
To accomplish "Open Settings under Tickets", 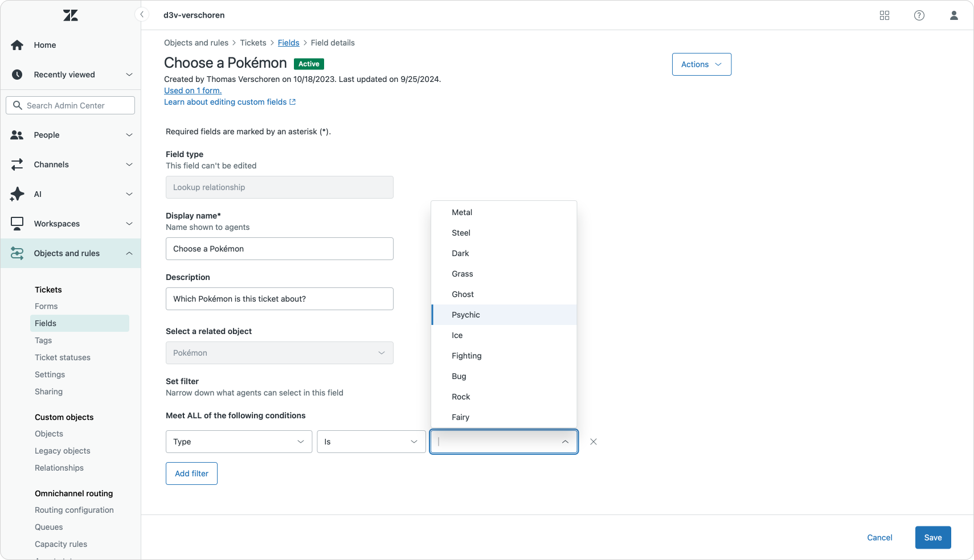I will (50, 374).
